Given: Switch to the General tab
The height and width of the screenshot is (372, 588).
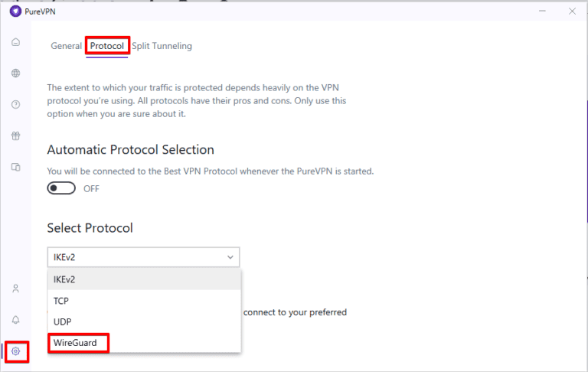Looking at the screenshot, I should pos(66,46).
